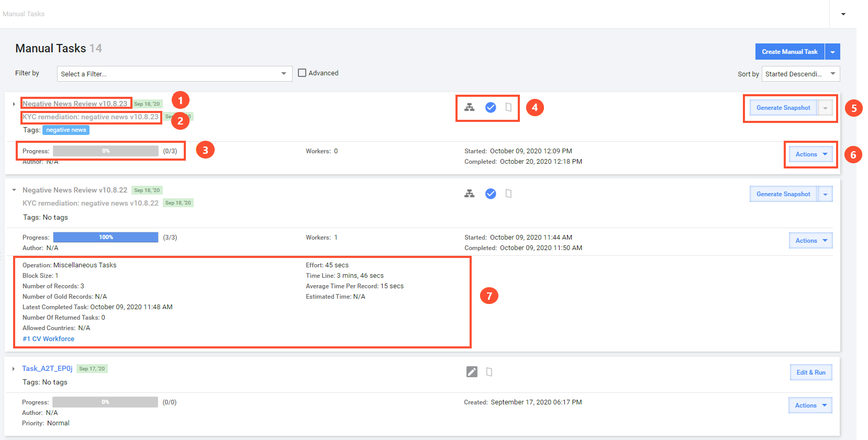The width and height of the screenshot is (868, 440).
Task: Open top-right user menu caret
Action: [x=843, y=14]
